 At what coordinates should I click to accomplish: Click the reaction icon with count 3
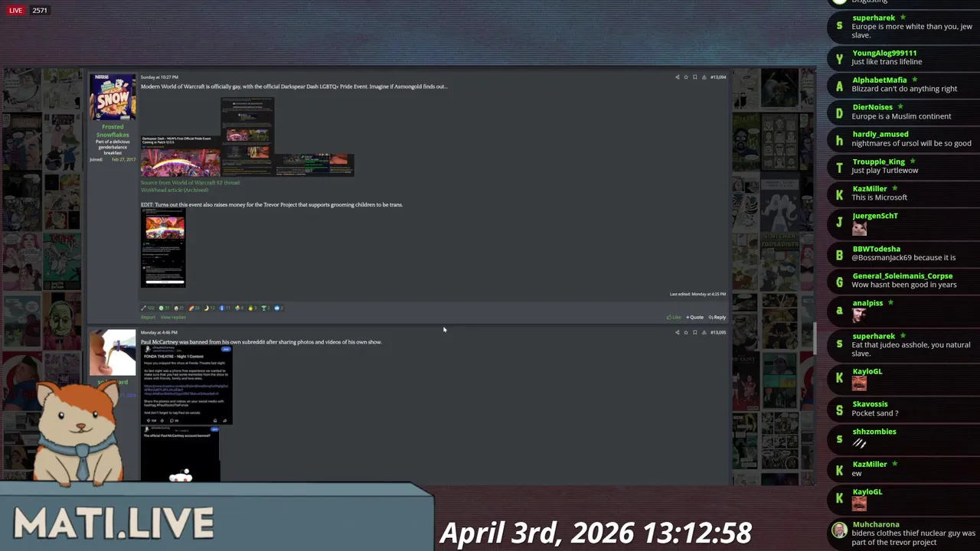point(250,308)
